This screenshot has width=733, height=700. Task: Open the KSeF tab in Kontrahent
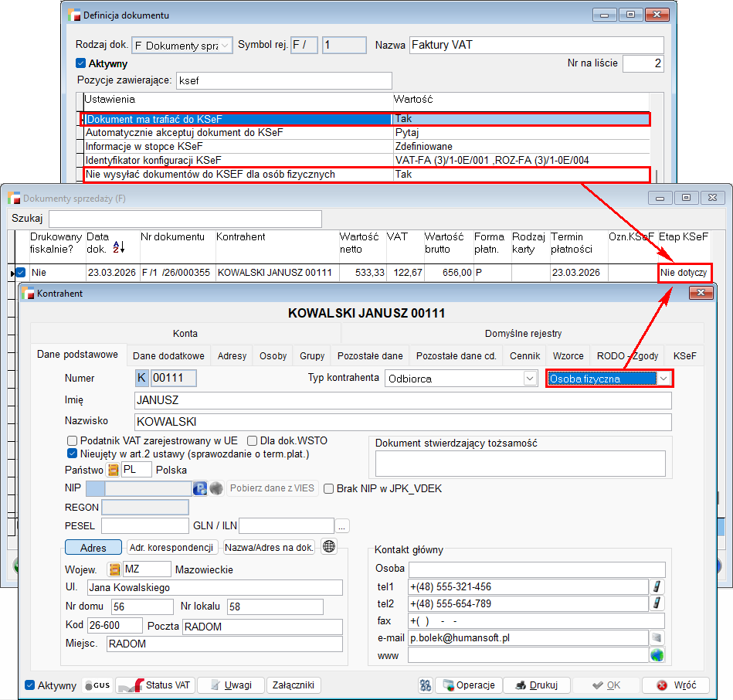point(684,356)
